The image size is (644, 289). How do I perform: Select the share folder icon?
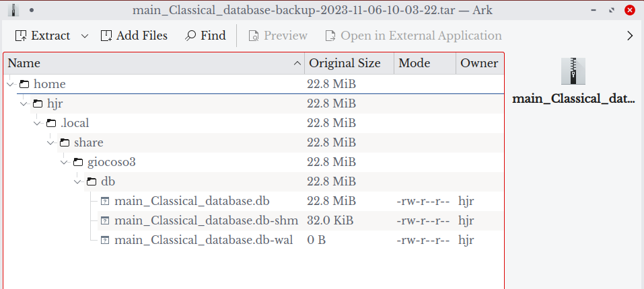65,142
